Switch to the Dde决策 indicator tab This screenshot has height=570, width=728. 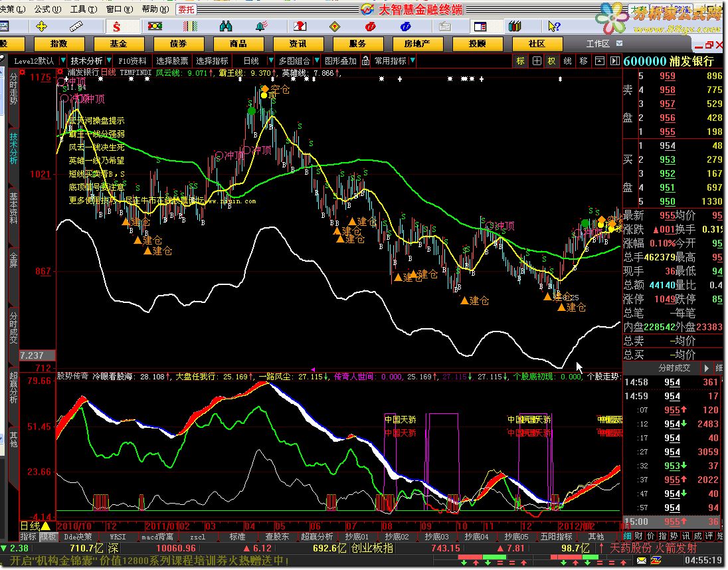[x=78, y=537]
